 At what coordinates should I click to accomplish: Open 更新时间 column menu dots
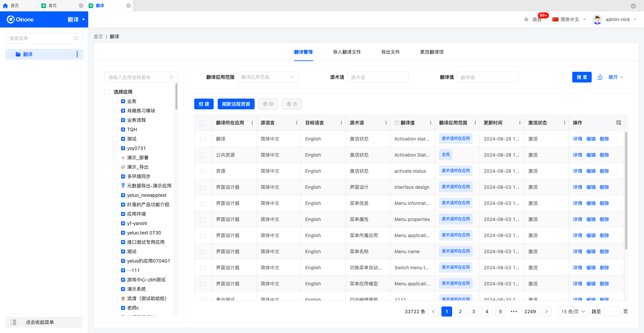pos(520,123)
